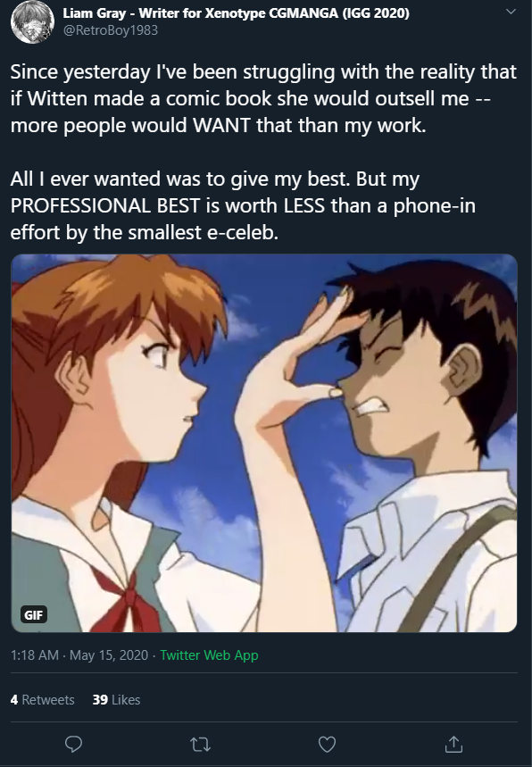Click the profile avatar picture

point(33,22)
